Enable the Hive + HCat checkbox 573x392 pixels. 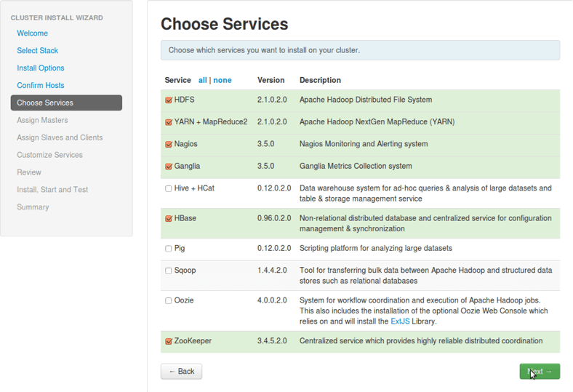click(169, 188)
